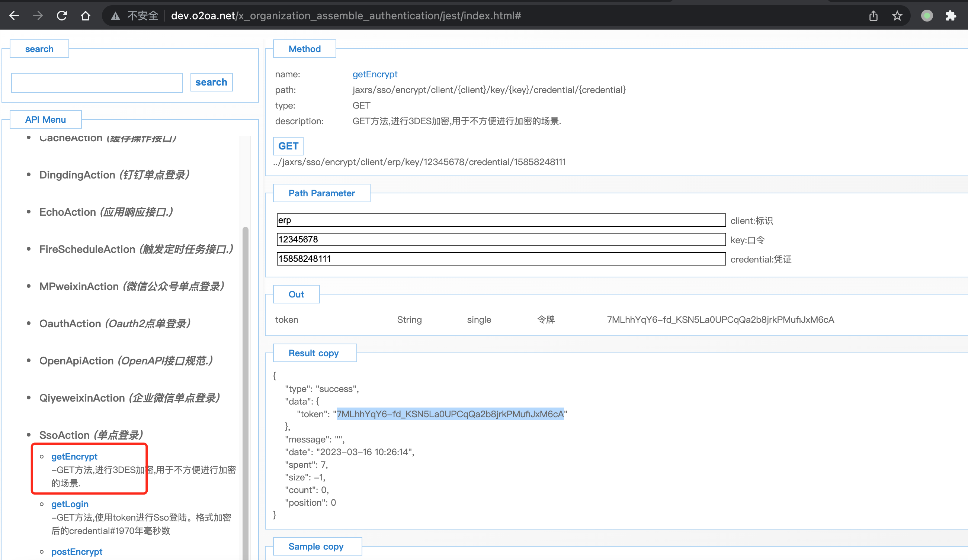
Task: Click the browser forward arrow
Action: pos(38,16)
